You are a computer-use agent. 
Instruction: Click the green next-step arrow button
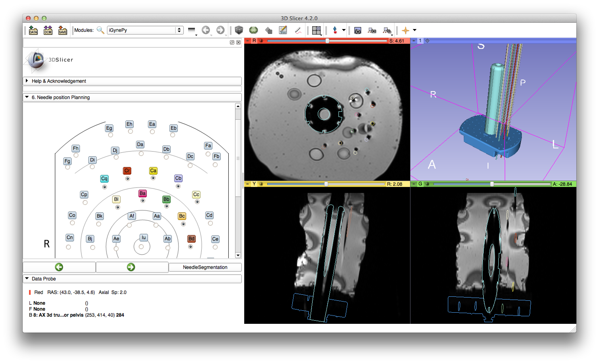[131, 267]
